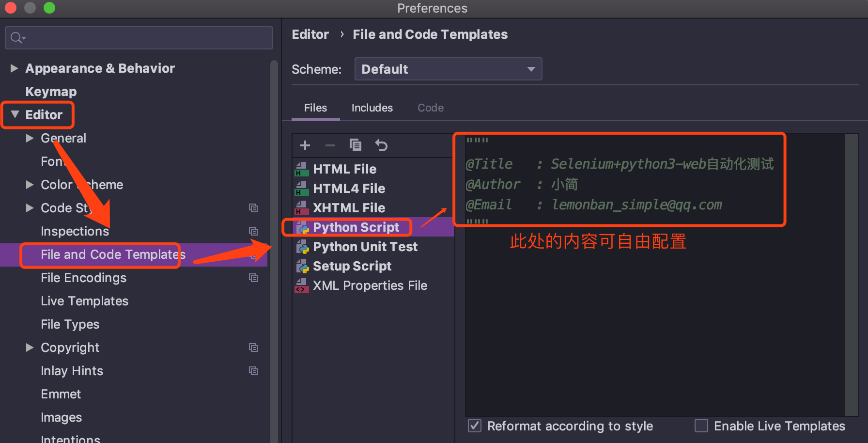This screenshot has width=868, height=443.
Task: Switch to the Files tab
Action: [315, 108]
